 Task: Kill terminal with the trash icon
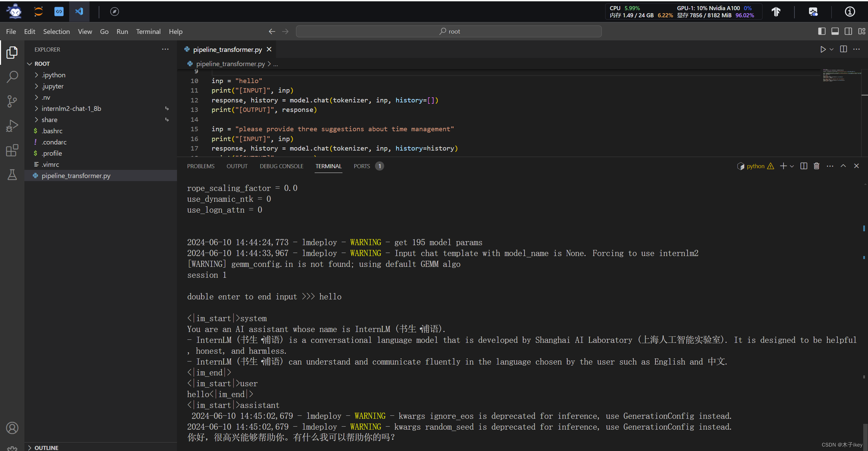[x=816, y=166]
